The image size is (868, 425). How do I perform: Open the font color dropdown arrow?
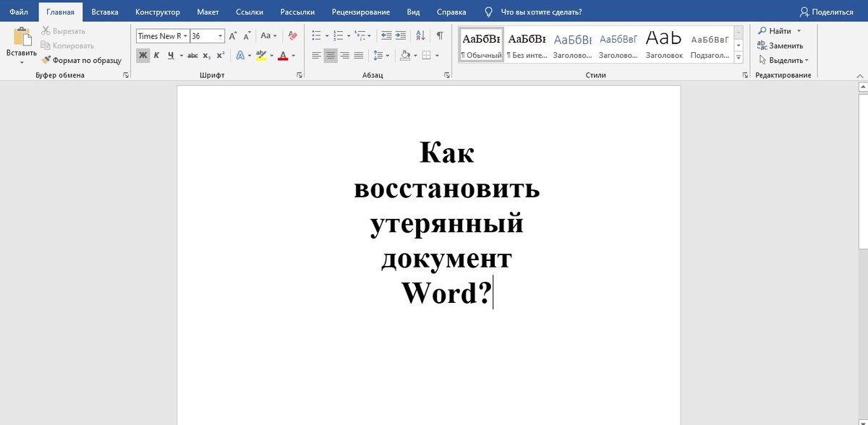coord(294,56)
